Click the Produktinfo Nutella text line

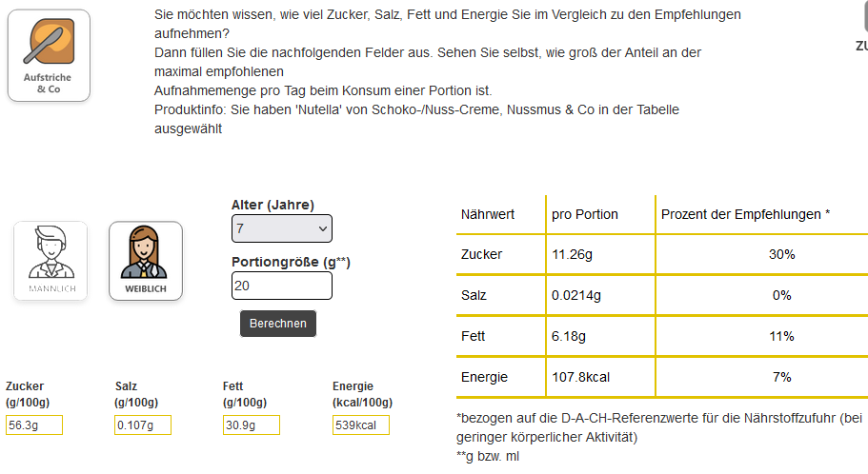(x=416, y=109)
